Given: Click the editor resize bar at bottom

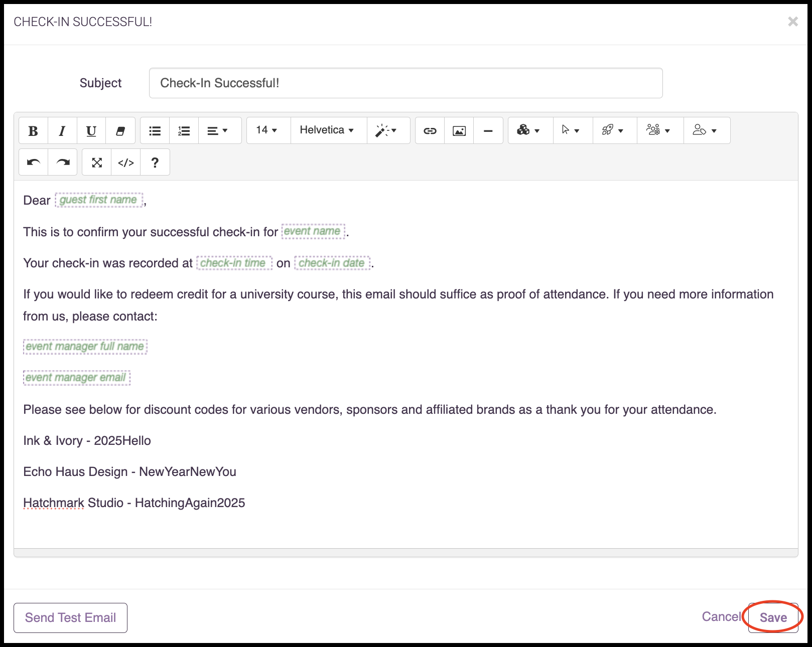Looking at the screenshot, I should [406, 553].
